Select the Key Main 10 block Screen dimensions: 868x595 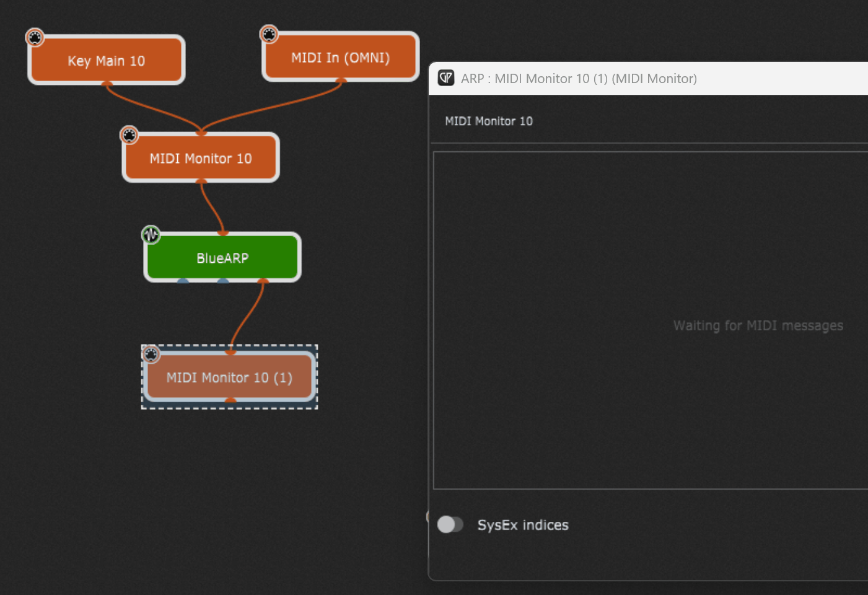point(107,61)
